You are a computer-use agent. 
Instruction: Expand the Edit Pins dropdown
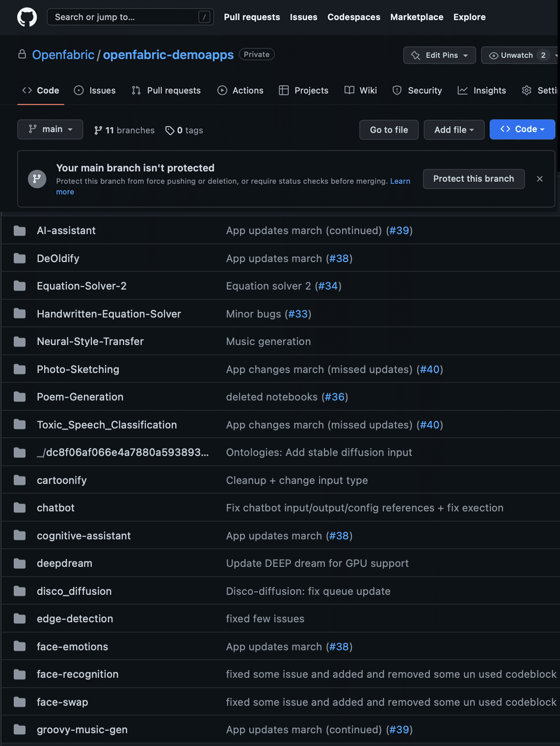(x=439, y=55)
